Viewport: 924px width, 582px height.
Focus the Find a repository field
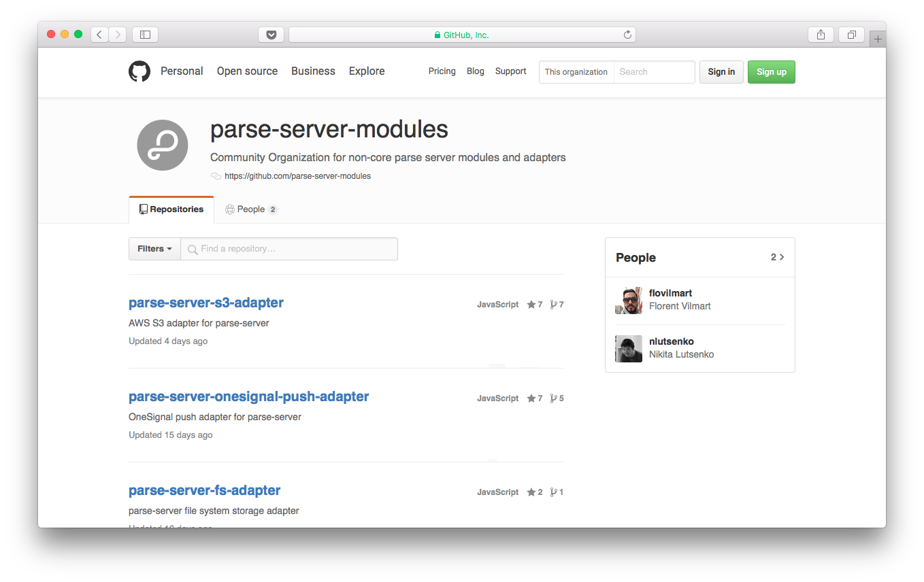(x=289, y=249)
